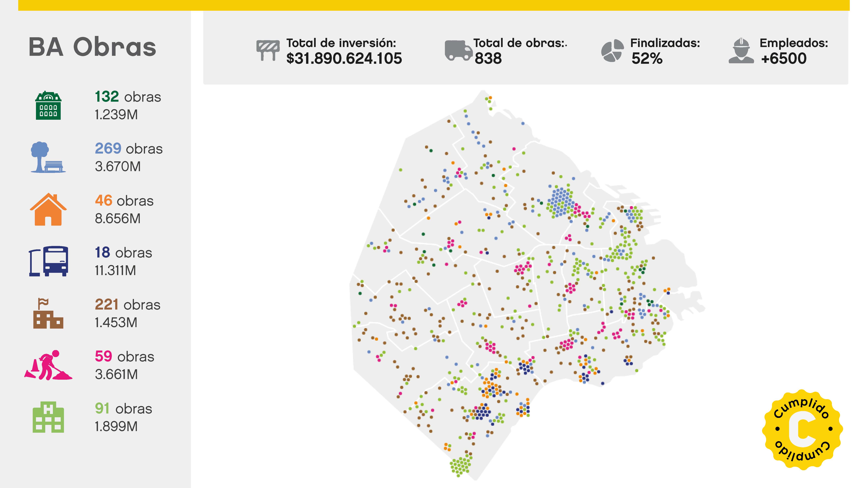Click the BA Obras title
The width and height of the screenshot is (868, 488).
click(x=92, y=47)
